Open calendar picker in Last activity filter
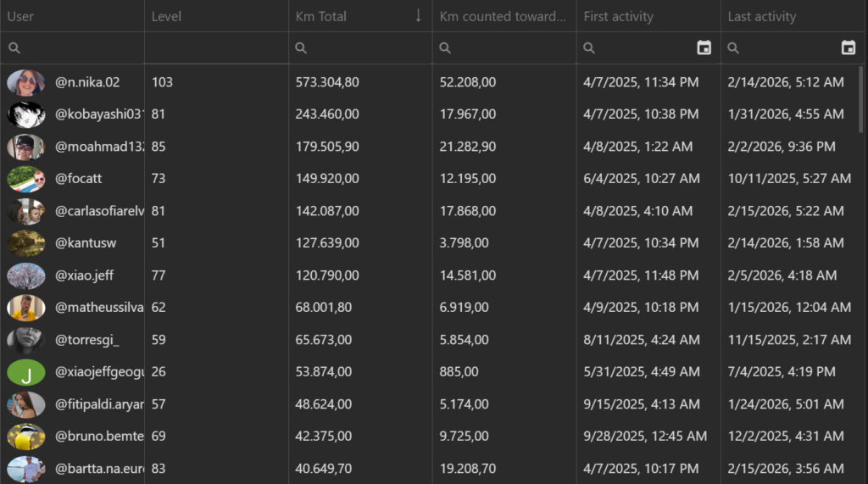 click(x=848, y=48)
